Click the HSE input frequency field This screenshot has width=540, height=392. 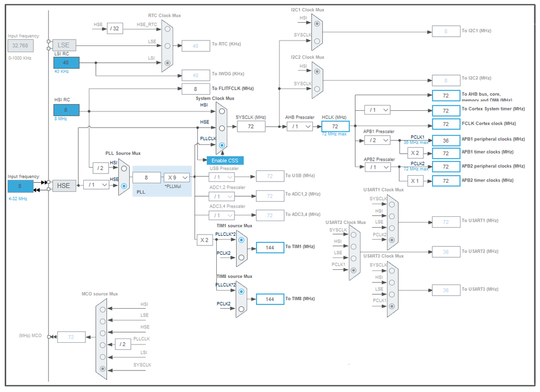pos(21,186)
